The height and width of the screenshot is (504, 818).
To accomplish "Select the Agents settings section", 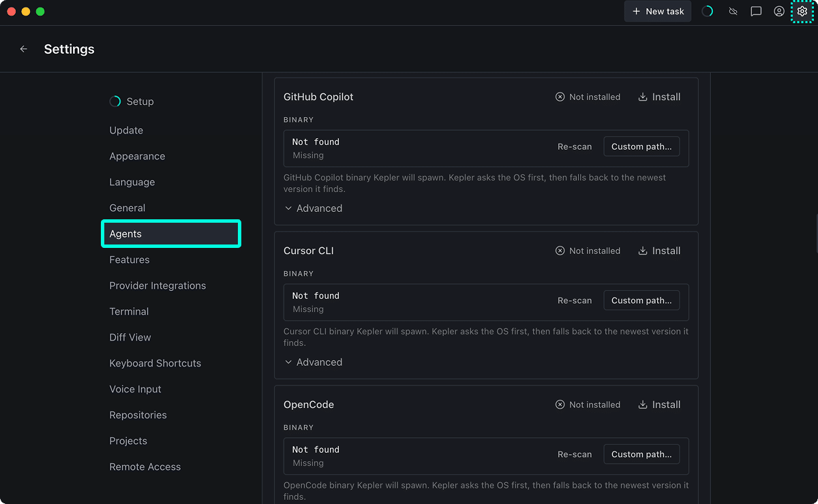I will click(171, 234).
